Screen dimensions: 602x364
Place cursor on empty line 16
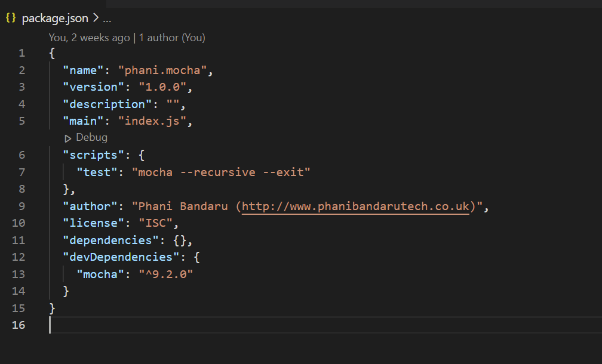(x=179, y=325)
